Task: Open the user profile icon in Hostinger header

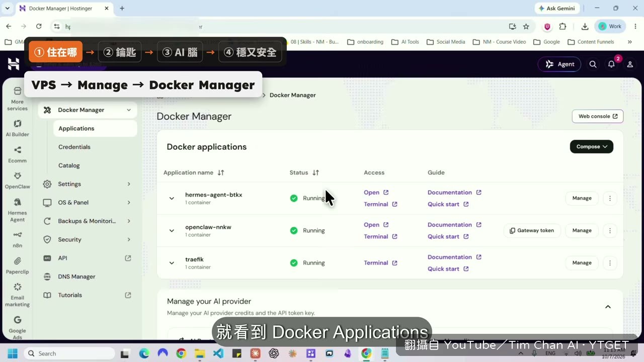Action: tap(630, 64)
